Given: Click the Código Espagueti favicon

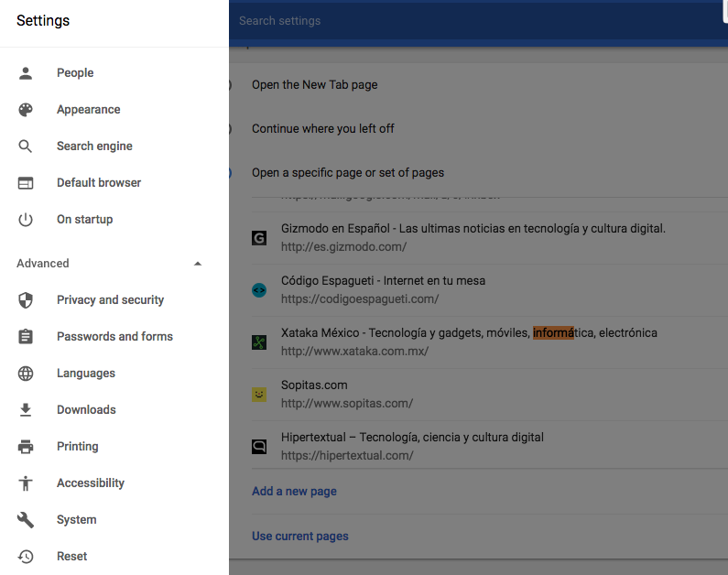Looking at the screenshot, I should 259,290.
